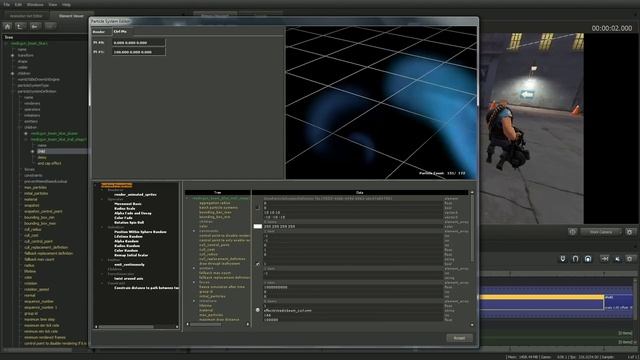Open the Edit menu
Screen dimensions: 640x360
click(x=18, y=4)
